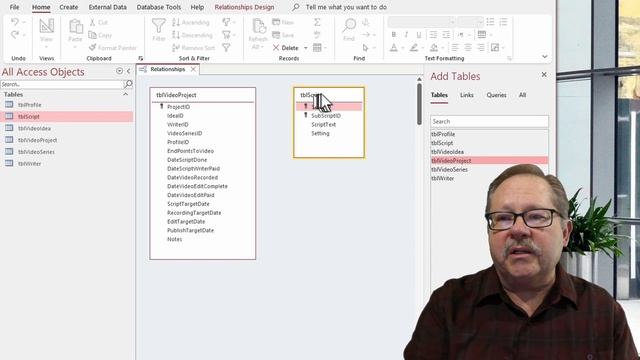Select tblWriter in navigation pane

(29, 164)
